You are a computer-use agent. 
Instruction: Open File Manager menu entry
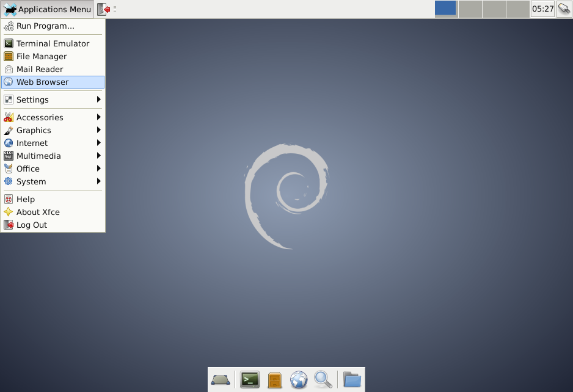click(x=53, y=56)
